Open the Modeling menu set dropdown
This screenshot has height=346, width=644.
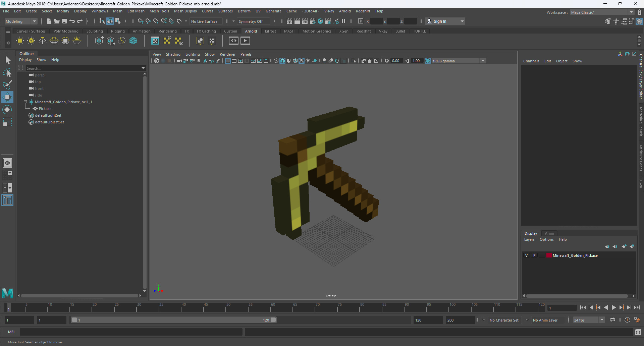coord(21,21)
